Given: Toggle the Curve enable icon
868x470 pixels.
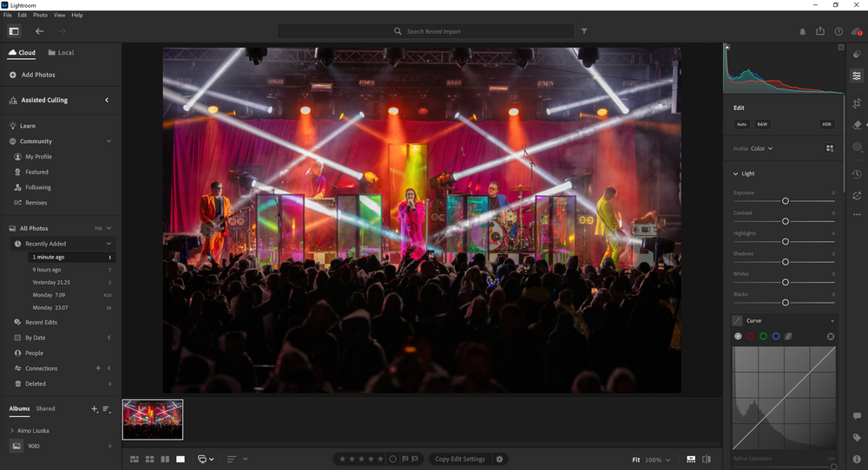Looking at the screenshot, I should click(737, 321).
